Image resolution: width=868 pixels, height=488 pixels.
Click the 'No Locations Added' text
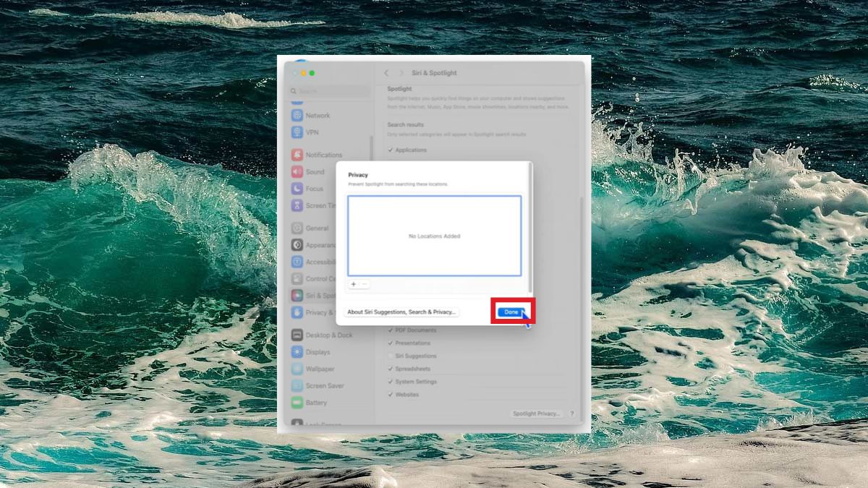(434, 236)
